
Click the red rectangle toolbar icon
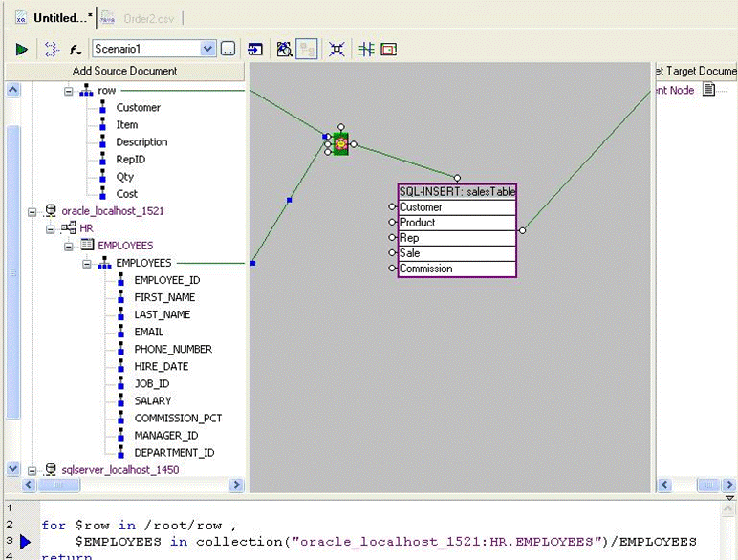click(389, 49)
